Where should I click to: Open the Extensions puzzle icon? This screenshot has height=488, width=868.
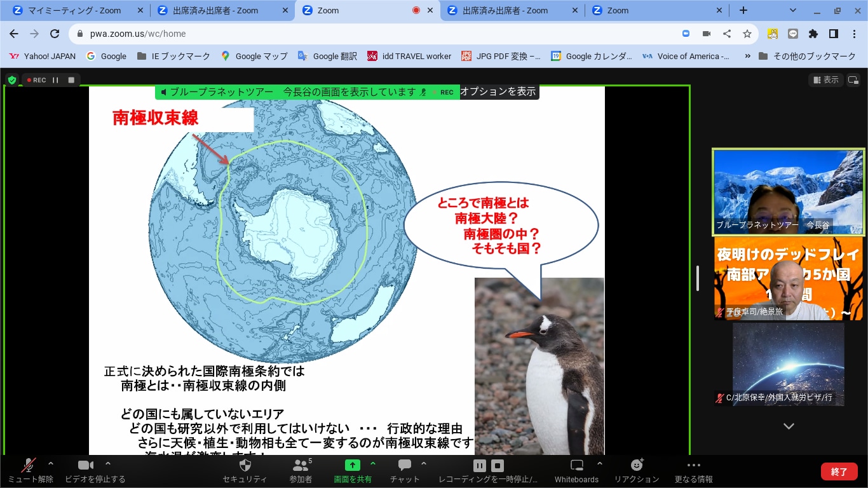(x=813, y=34)
